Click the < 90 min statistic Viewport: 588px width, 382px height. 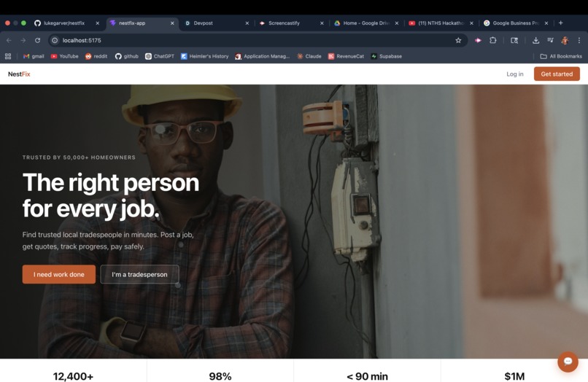click(x=367, y=376)
